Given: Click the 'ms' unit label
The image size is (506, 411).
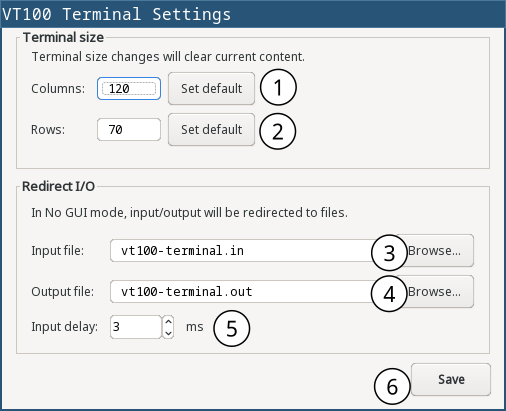Looking at the screenshot, I should point(195,327).
